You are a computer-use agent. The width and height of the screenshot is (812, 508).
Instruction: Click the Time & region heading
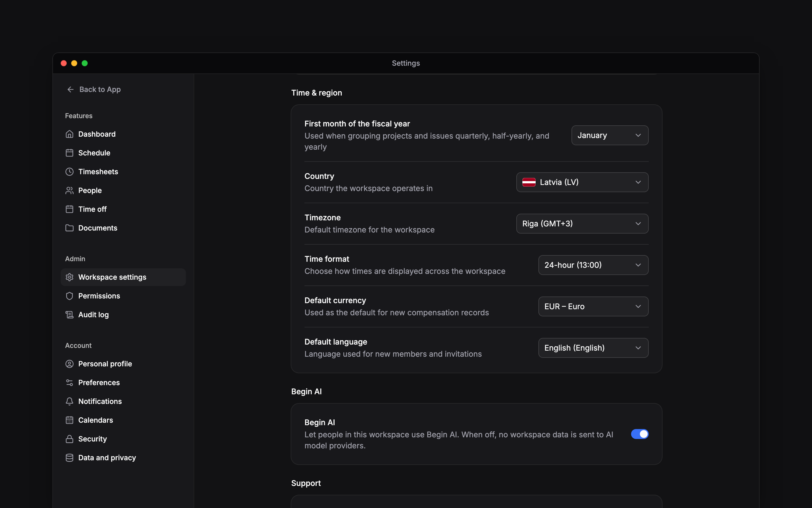[x=316, y=93]
